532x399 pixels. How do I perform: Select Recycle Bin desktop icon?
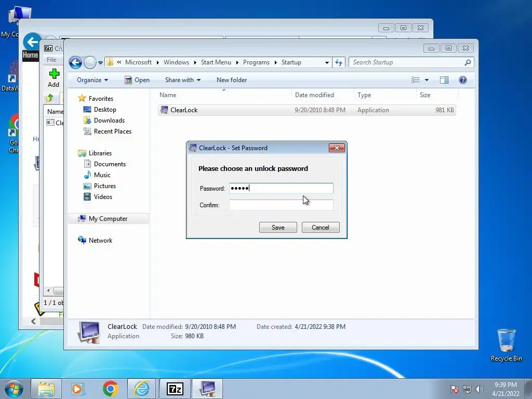point(506,345)
